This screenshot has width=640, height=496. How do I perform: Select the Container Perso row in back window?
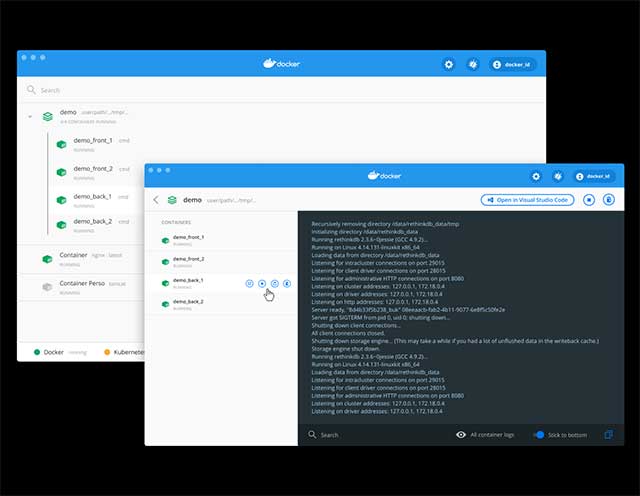pos(82,287)
